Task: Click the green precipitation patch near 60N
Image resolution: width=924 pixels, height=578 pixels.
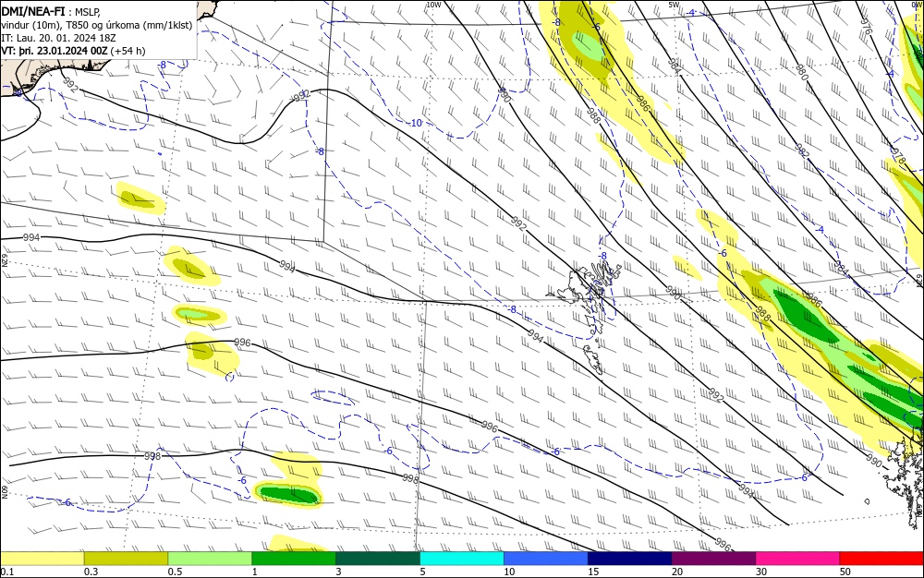Action: (287, 493)
